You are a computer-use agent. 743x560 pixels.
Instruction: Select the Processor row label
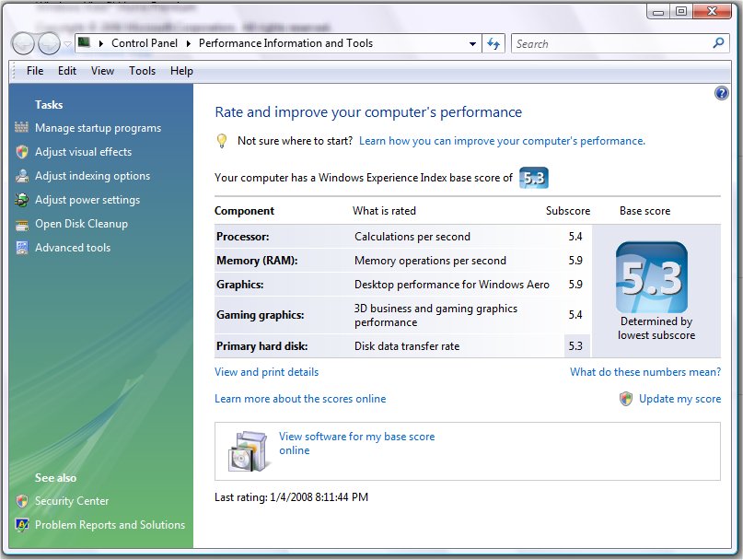tap(243, 237)
